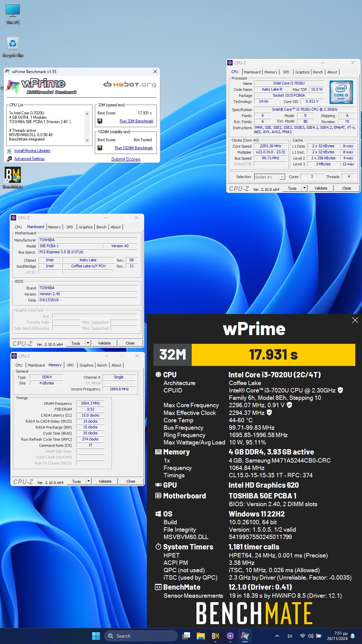Click the Bench tab in Mainboard CPU-Z window
Image resolution: width=362 pixels, height=644 pixels.
pyautogui.click(x=101, y=227)
